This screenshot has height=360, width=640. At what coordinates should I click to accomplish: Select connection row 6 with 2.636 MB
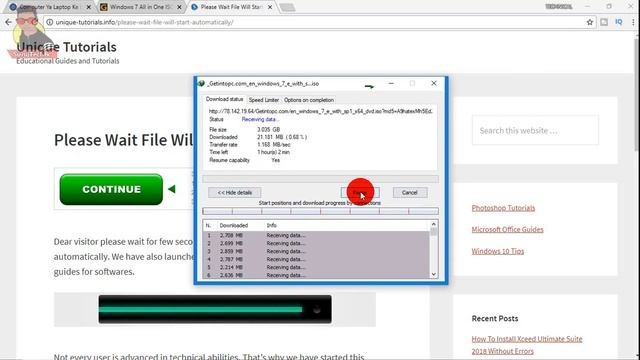click(x=316, y=275)
